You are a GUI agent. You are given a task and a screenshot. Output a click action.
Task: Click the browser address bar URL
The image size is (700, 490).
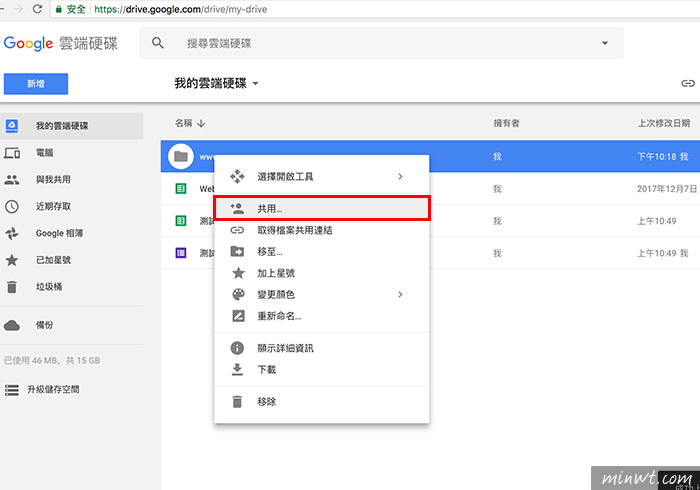click(180, 9)
